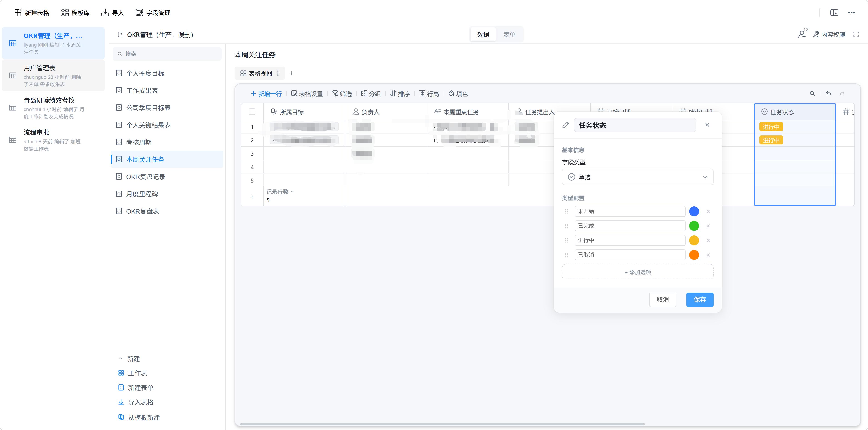The height and width of the screenshot is (430, 868).
Task: Open 内容权限 content permissions
Action: [x=829, y=35]
